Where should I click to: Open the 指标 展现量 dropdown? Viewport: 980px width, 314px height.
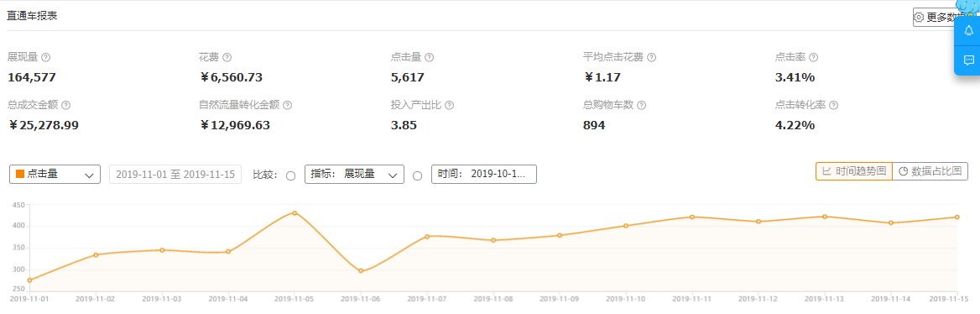(x=354, y=175)
